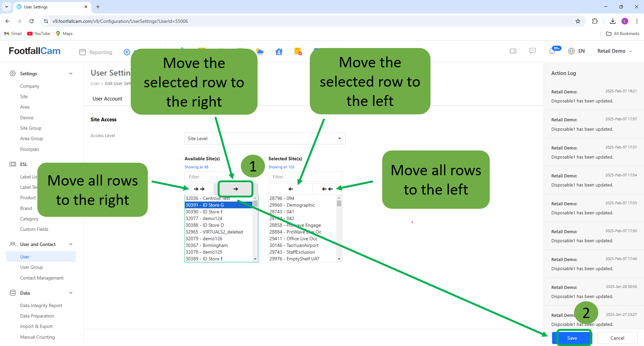Click the Cancel button
644x346 pixels.
617,338
